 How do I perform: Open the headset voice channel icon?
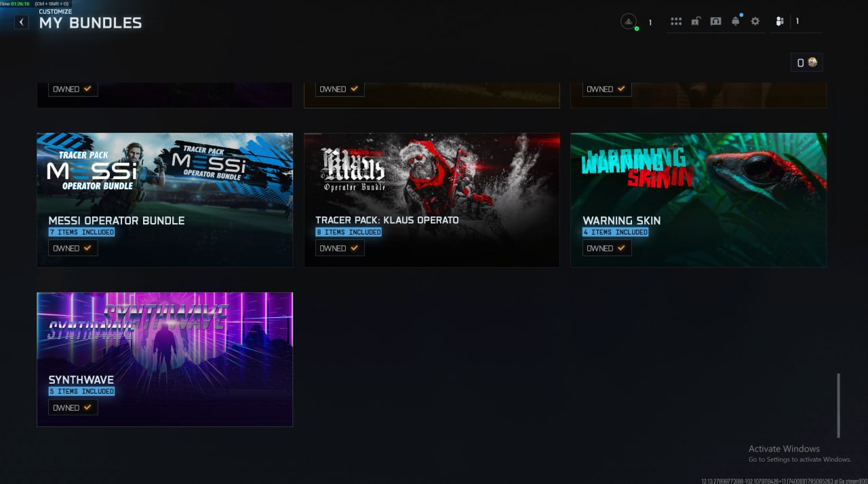[715, 22]
